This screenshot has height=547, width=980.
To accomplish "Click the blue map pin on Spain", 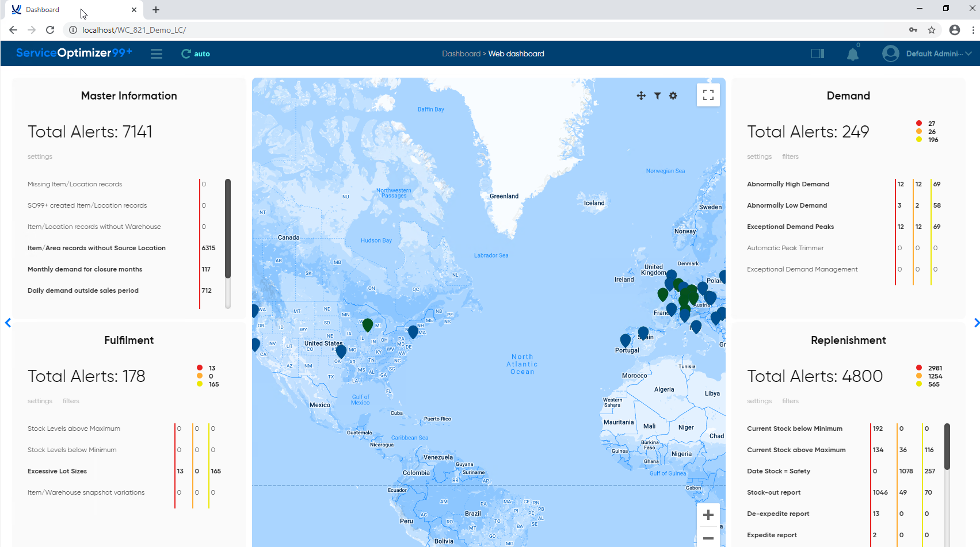I will tap(643, 332).
